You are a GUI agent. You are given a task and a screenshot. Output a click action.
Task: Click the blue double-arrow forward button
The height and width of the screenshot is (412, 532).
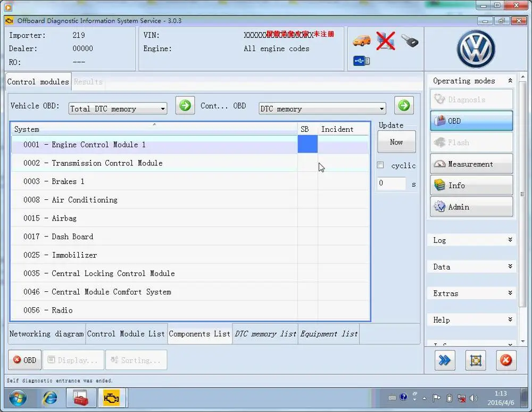pyautogui.click(x=444, y=360)
